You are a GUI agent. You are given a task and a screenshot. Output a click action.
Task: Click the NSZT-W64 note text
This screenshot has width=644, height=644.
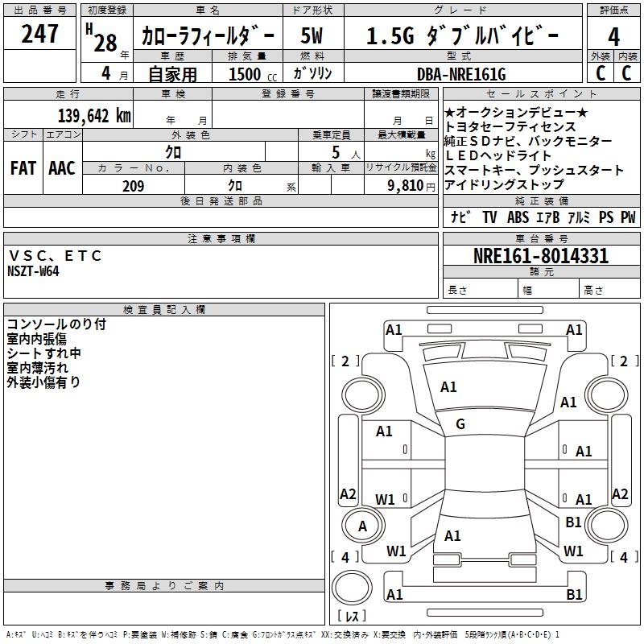click(33, 271)
